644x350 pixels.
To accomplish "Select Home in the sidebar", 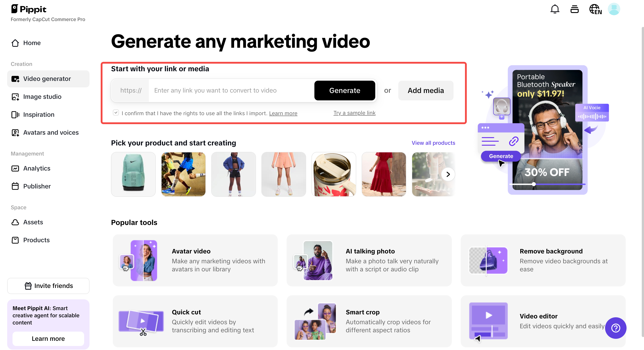I will click(x=32, y=43).
